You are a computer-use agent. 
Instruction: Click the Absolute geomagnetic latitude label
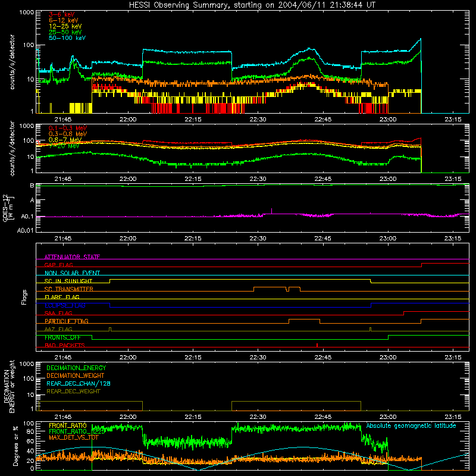[411, 425]
